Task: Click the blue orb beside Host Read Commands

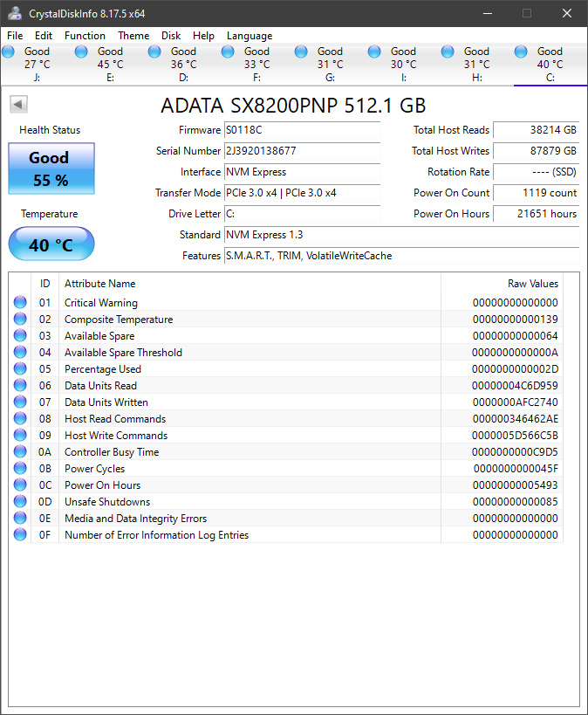Action: coord(20,418)
